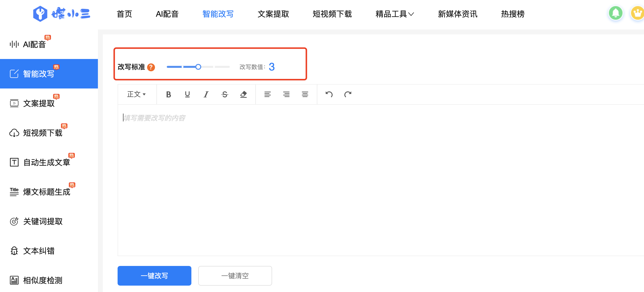Open 关键词提取 label in the sidebar
644x292 pixels.
43,221
